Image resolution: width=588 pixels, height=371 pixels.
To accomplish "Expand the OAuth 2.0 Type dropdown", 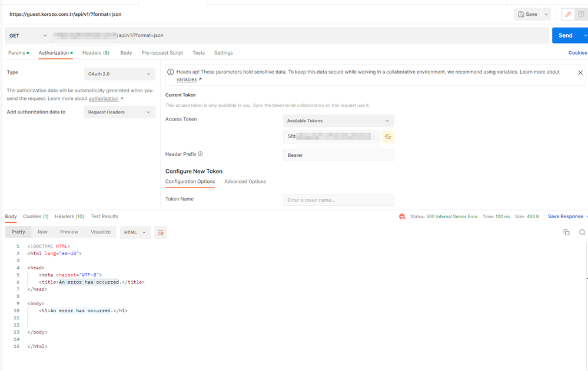I will pos(119,74).
